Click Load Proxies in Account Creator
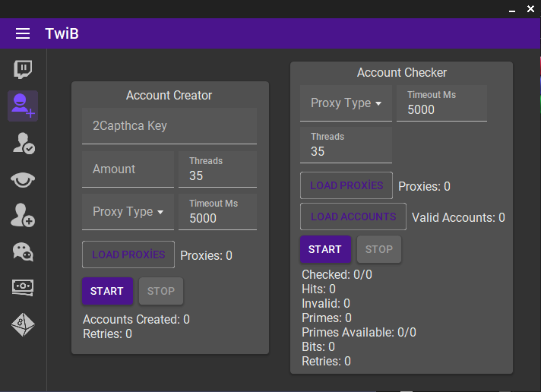 click(x=128, y=254)
